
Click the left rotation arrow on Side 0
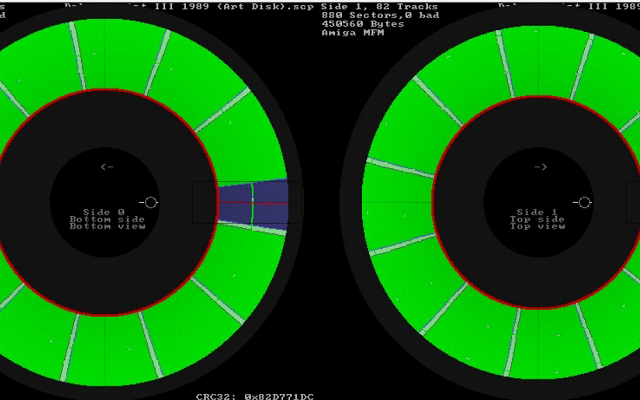[107, 167]
